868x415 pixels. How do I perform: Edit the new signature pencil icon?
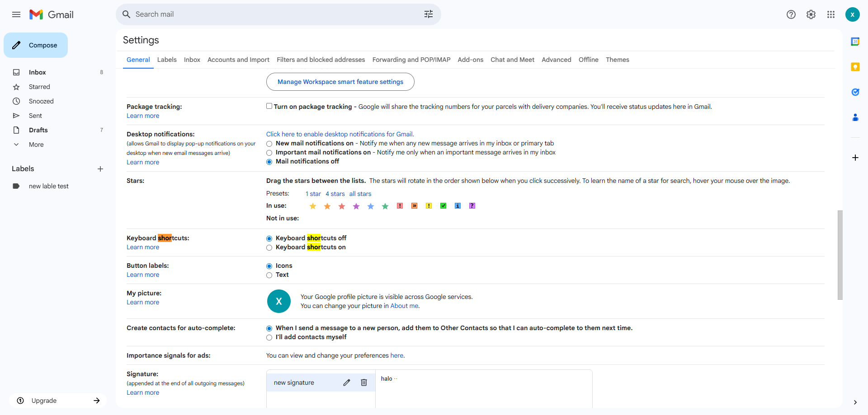click(347, 382)
